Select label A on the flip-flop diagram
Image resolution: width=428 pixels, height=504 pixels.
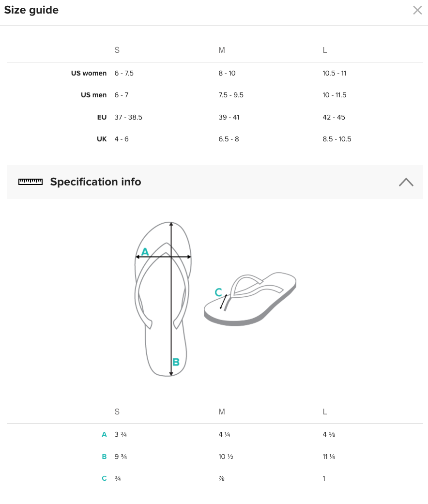pyautogui.click(x=145, y=252)
